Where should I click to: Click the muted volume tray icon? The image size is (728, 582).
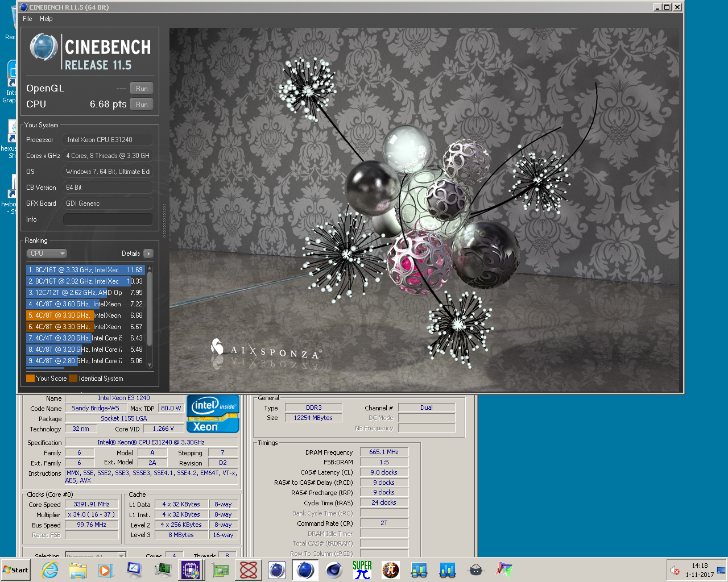point(675,570)
